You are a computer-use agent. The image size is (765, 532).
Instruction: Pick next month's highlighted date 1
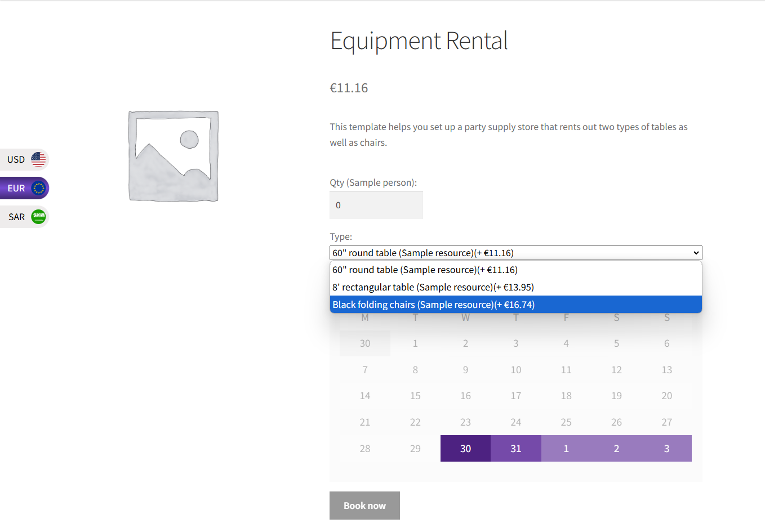coord(566,449)
